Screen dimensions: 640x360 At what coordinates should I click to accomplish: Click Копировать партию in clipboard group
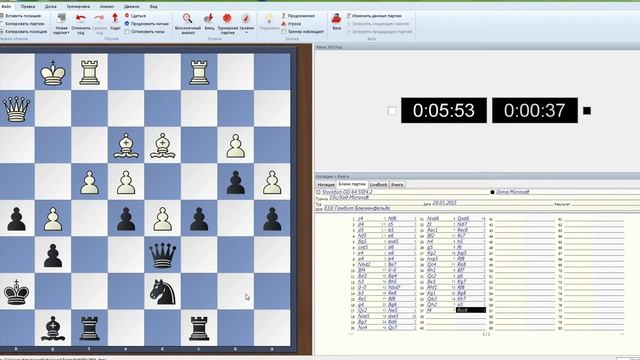coord(22,24)
